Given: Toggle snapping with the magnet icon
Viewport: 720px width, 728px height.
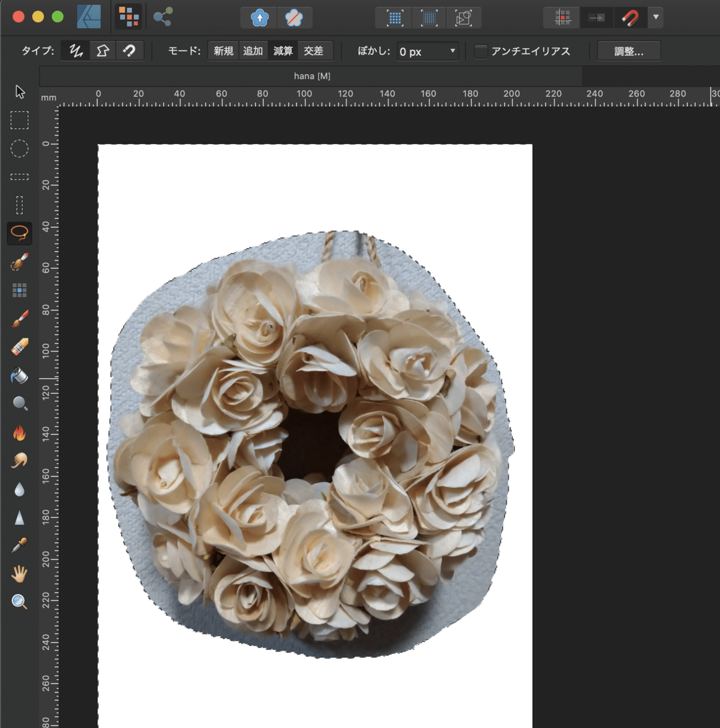Looking at the screenshot, I should point(629,18).
